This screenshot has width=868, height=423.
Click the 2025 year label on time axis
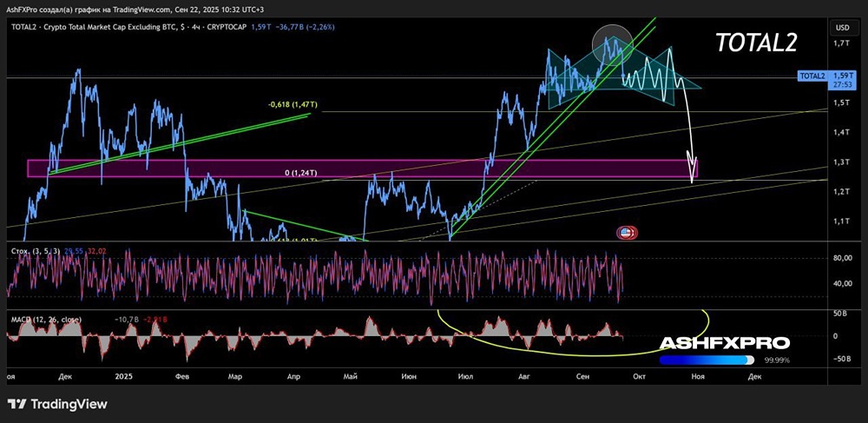point(124,376)
